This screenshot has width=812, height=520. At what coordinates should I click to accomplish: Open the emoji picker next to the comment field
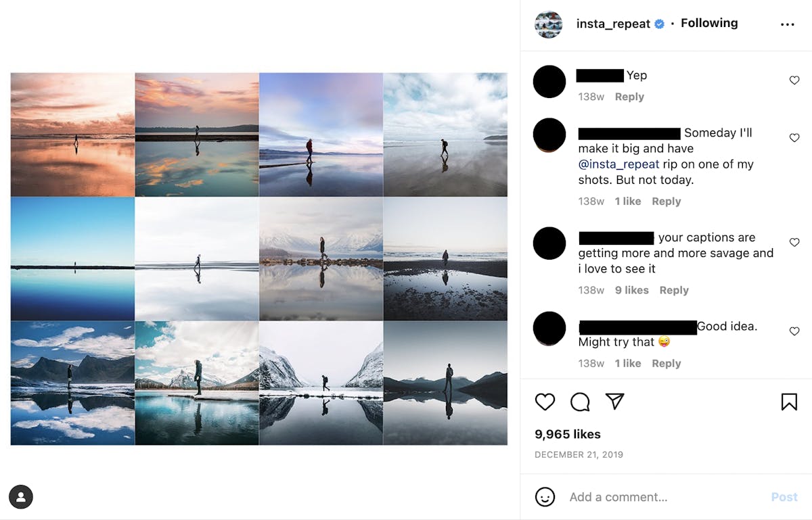point(545,496)
